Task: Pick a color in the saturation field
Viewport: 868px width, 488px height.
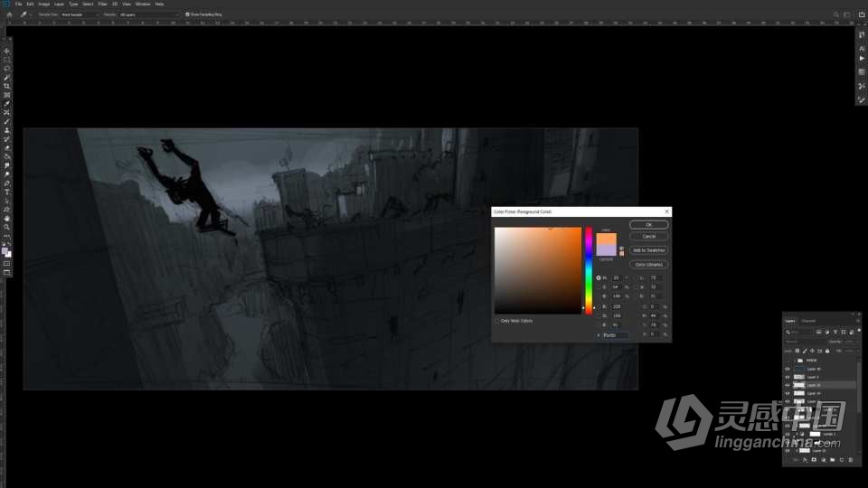Action: point(538,270)
